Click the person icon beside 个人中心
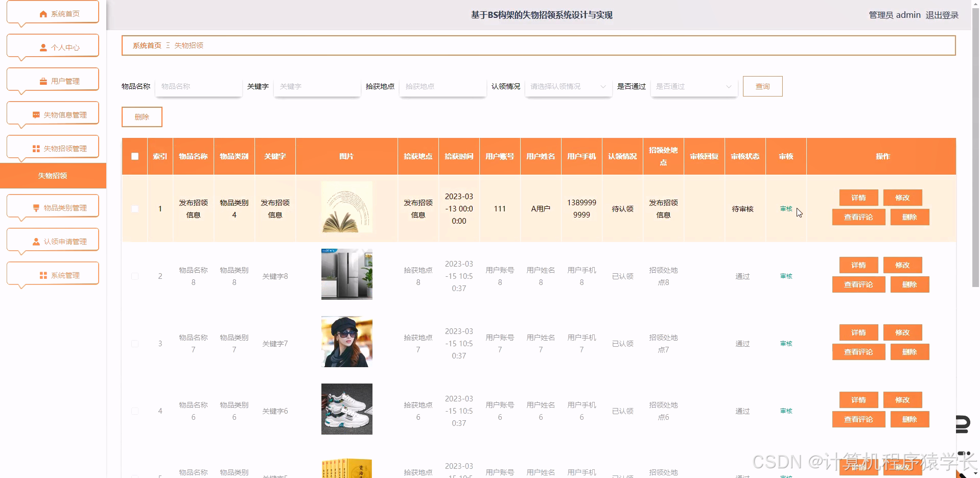980x478 pixels. pyautogui.click(x=43, y=48)
